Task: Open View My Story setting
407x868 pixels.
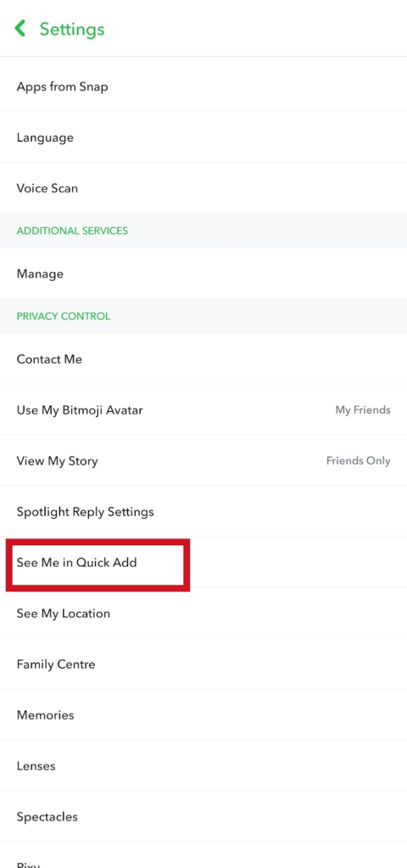Action: click(203, 461)
